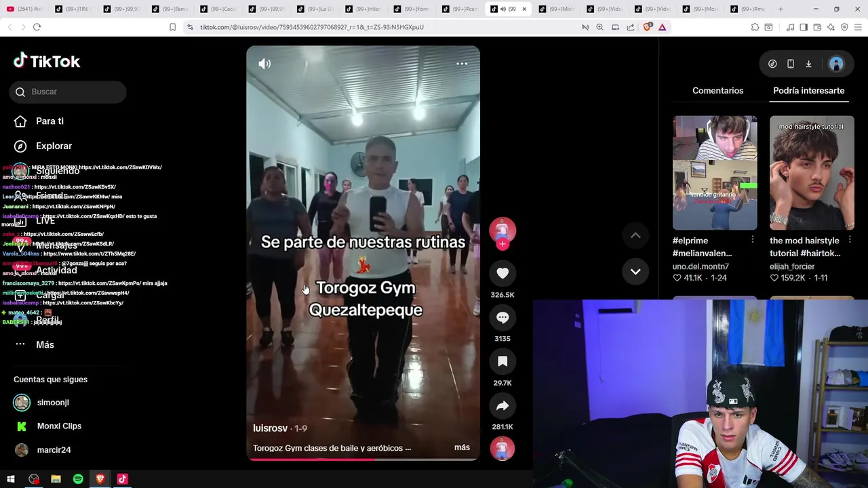The width and height of the screenshot is (868, 488).
Task: Open site settings icon in address bar
Action: coord(190,27)
